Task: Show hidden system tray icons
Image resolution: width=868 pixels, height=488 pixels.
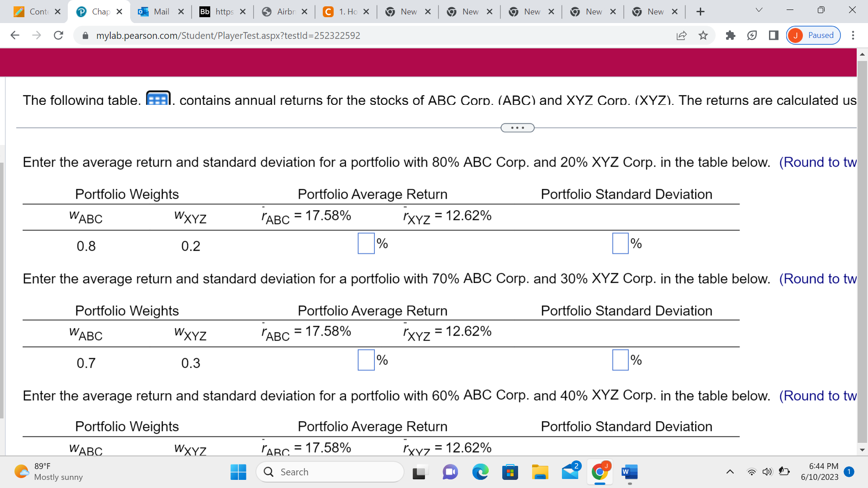Action: (730, 472)
